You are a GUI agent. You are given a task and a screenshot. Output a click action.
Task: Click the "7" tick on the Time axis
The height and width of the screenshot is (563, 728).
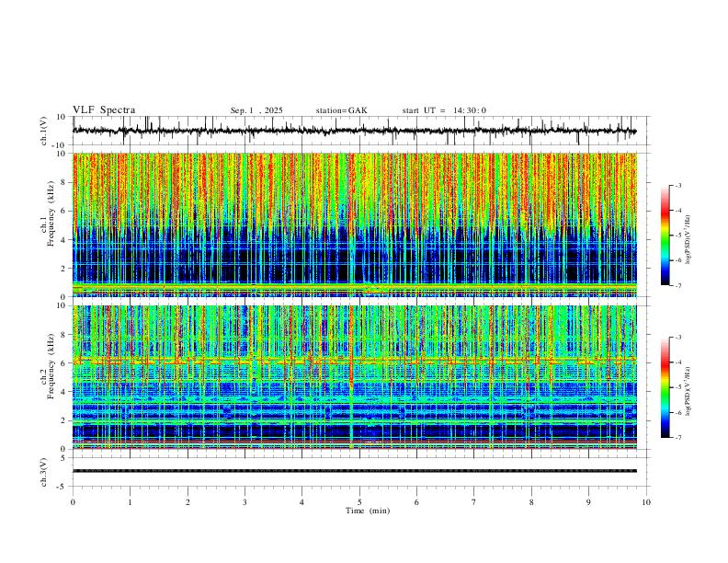(x=474, y=502)
